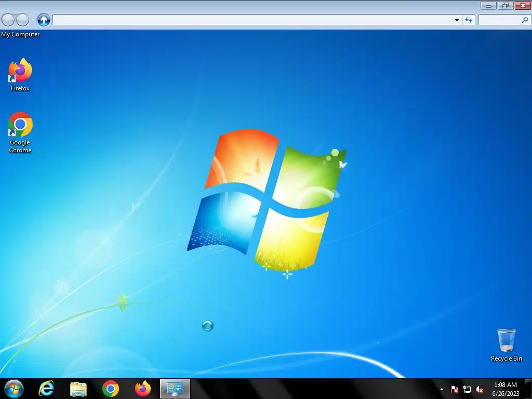Click the muted volume tray icon
The width and height of the screenshot is (532, 399).
pos(480,389)
